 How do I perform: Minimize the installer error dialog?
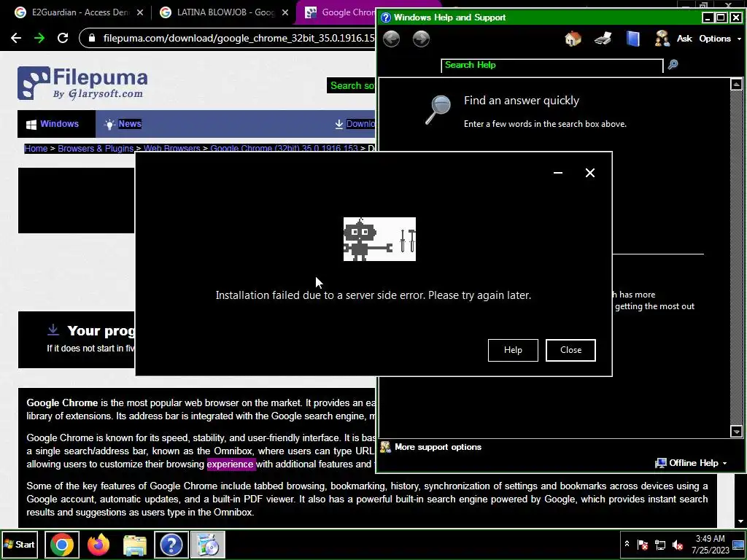[558, 173]
